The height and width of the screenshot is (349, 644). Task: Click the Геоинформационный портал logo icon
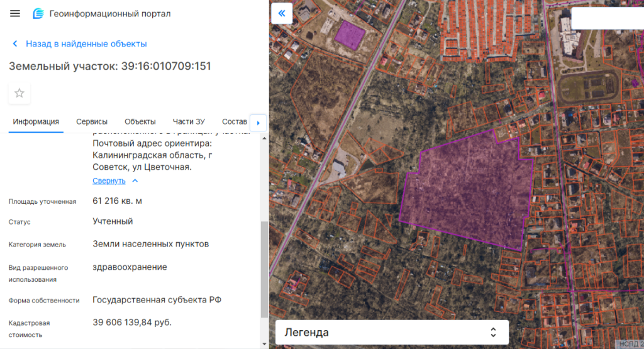point(38,14)
